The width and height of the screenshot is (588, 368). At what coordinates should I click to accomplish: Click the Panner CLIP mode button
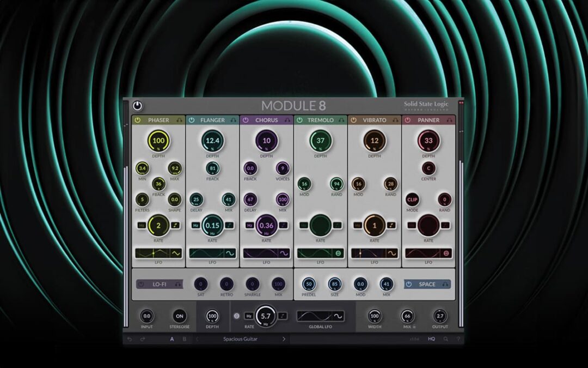(x=412, y=200)
